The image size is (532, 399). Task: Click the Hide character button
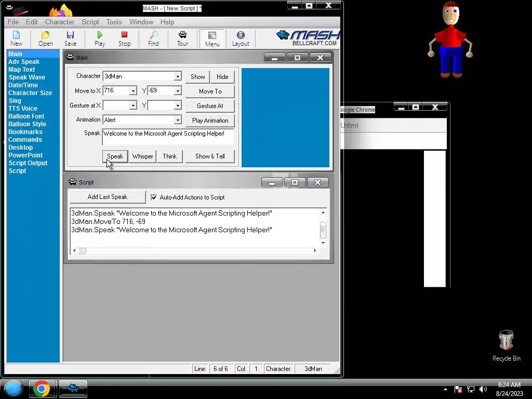tap(222, 77)
